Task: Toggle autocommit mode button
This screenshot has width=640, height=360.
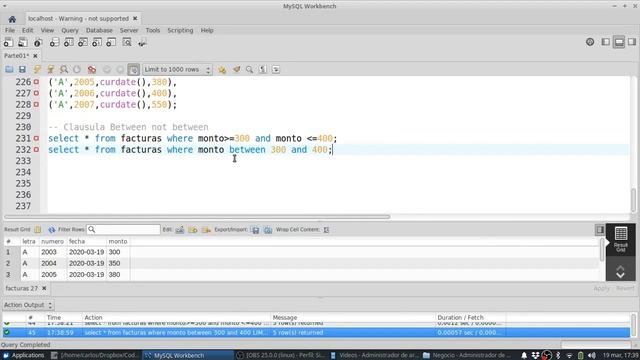Action: pos(133,69)
